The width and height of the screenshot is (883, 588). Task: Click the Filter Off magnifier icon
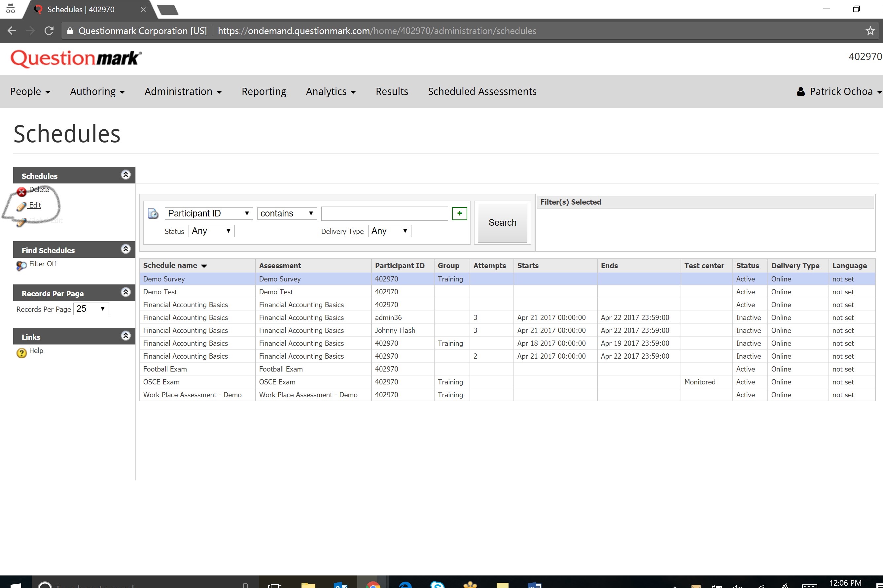pos(21,266)
